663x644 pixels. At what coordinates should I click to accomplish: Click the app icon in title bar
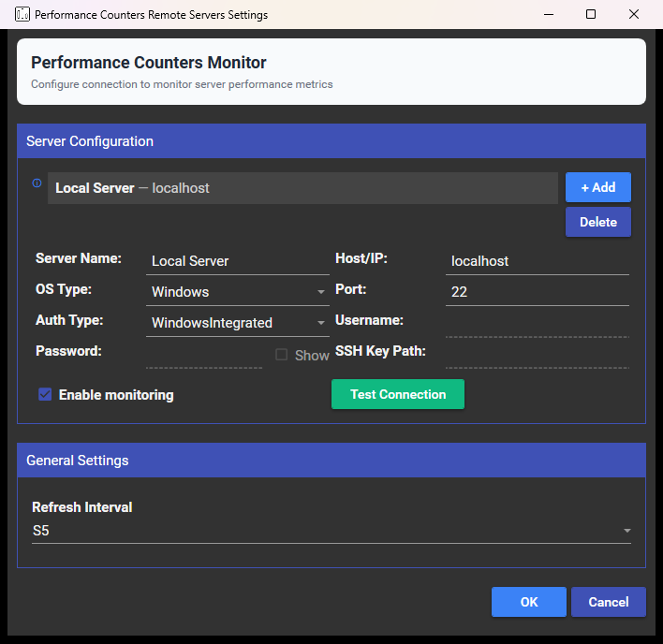(x=22, y=14)
